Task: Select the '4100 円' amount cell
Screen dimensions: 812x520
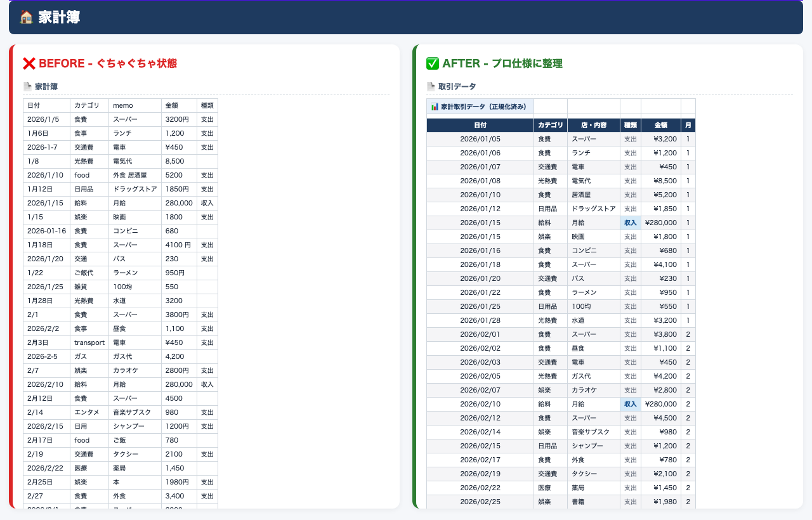Action: [179, 245]
